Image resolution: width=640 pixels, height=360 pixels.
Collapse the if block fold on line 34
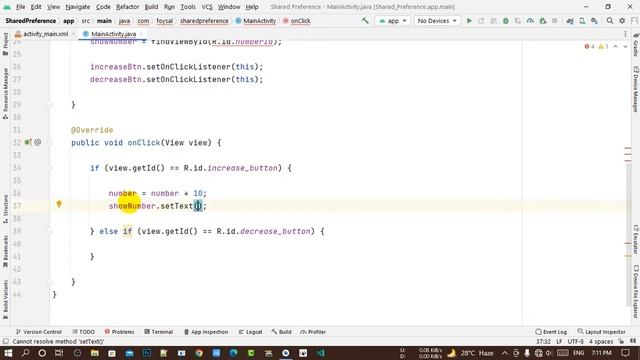(50, 168)
